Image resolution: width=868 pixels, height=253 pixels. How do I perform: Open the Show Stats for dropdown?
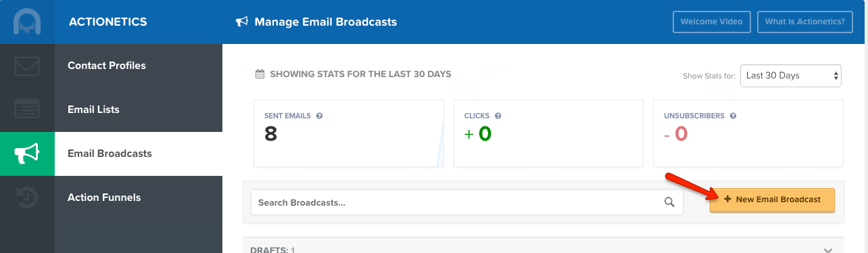[x=791, y=76]
